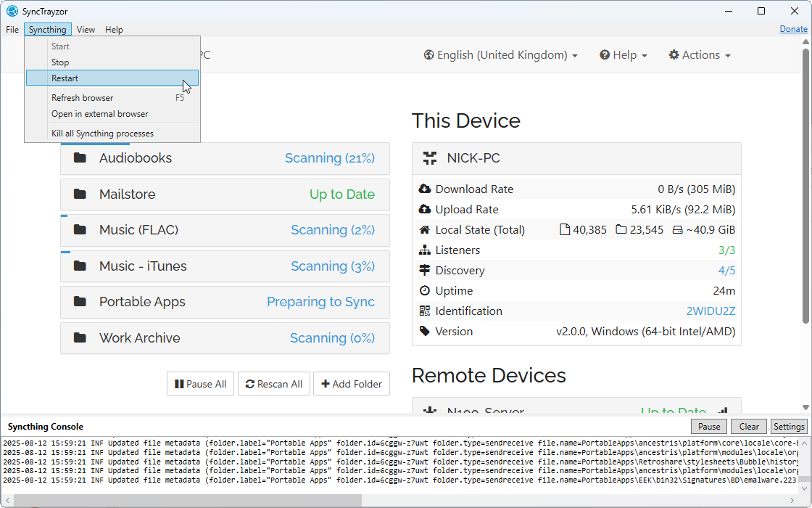Clear the Syncthing Console log
812x508 pixels.
(x=749, y=427)
